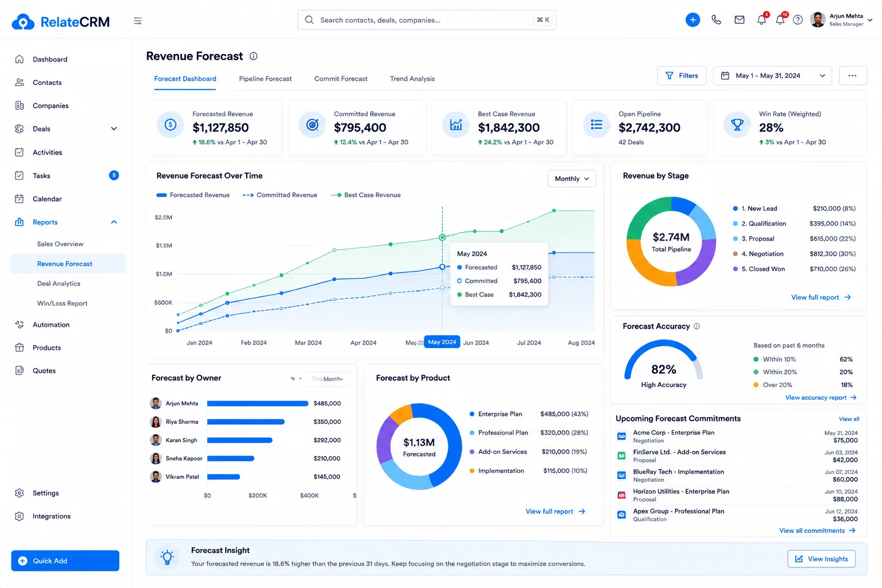Image resolution: width=882 pixels, height=588 pixels.
Task: Click the Acme Corp commitment icon
Action: 621,436
